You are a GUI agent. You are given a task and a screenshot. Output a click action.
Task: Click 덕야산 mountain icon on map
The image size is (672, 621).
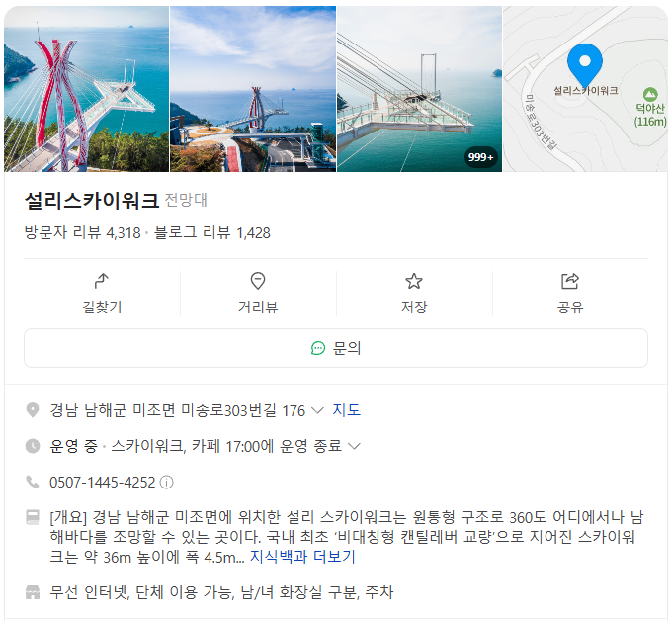click(x=650, y=94)
